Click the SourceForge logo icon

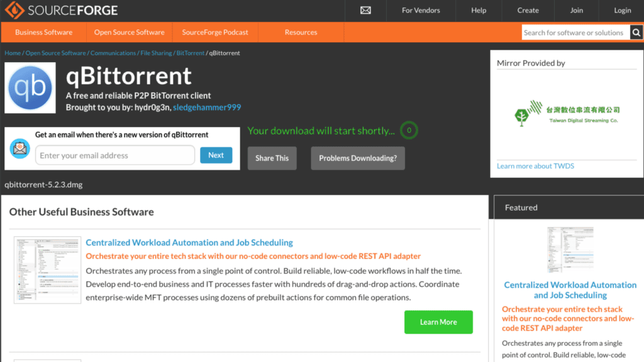[14, 10]
